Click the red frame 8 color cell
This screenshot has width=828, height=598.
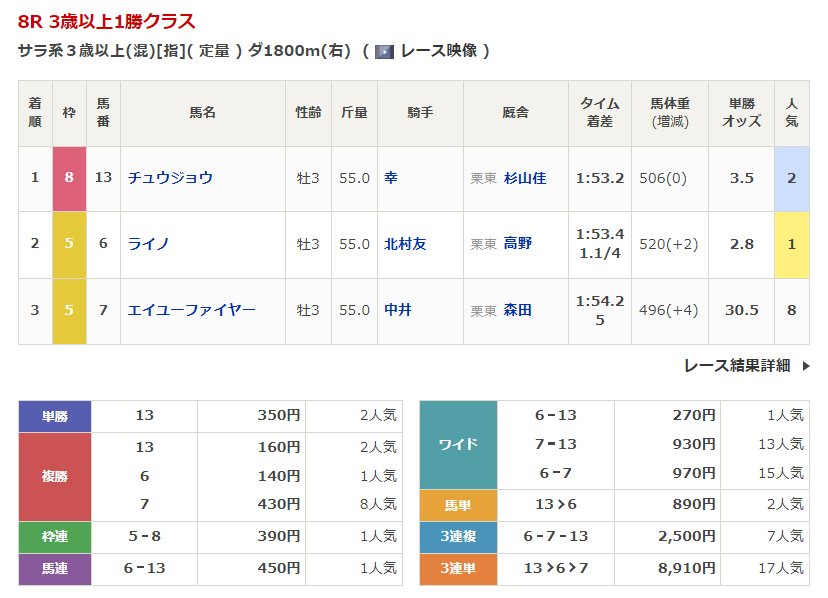tap(69, 178)
